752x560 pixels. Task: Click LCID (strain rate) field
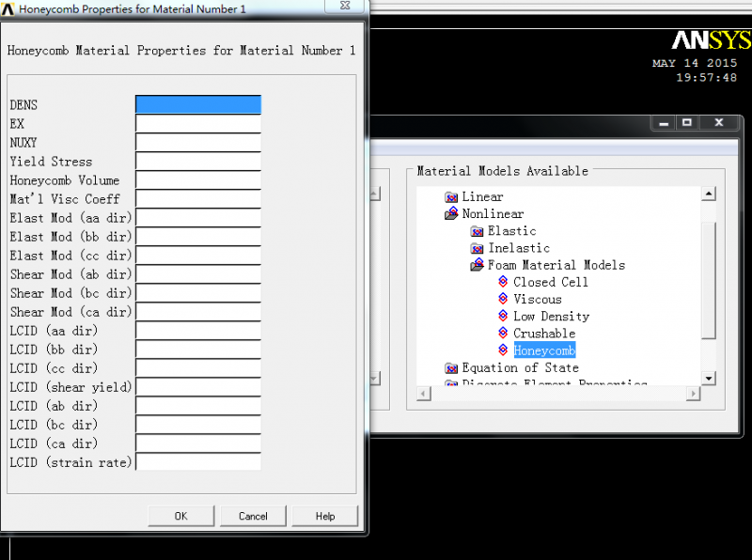(x=198, y=461)
